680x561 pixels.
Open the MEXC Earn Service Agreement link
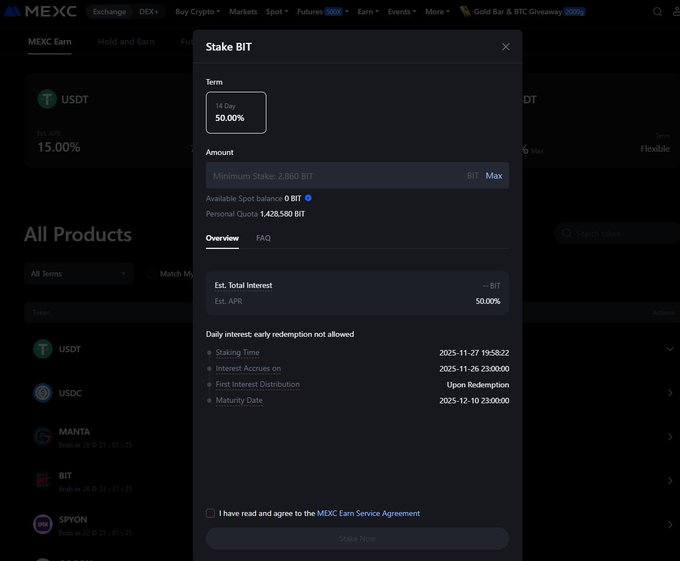[368, 513]
